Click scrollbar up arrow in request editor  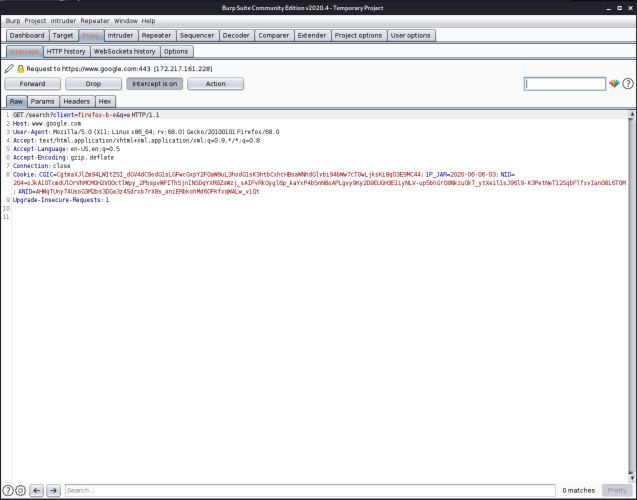[631, 114]
